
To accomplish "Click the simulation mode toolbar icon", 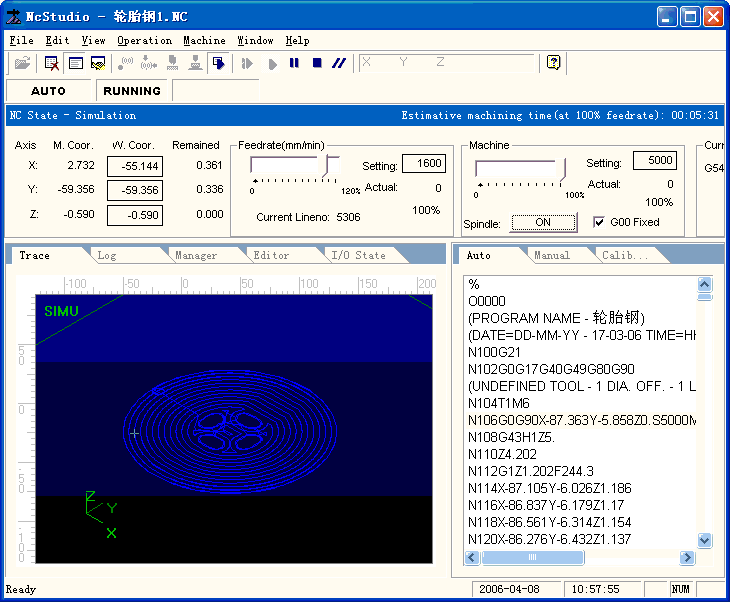I will [x=219, y=63].
